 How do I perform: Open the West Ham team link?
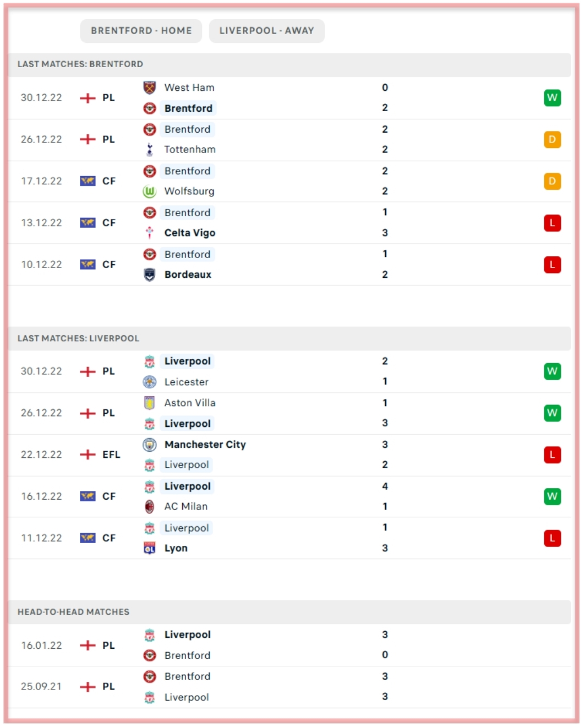(189, 87)
